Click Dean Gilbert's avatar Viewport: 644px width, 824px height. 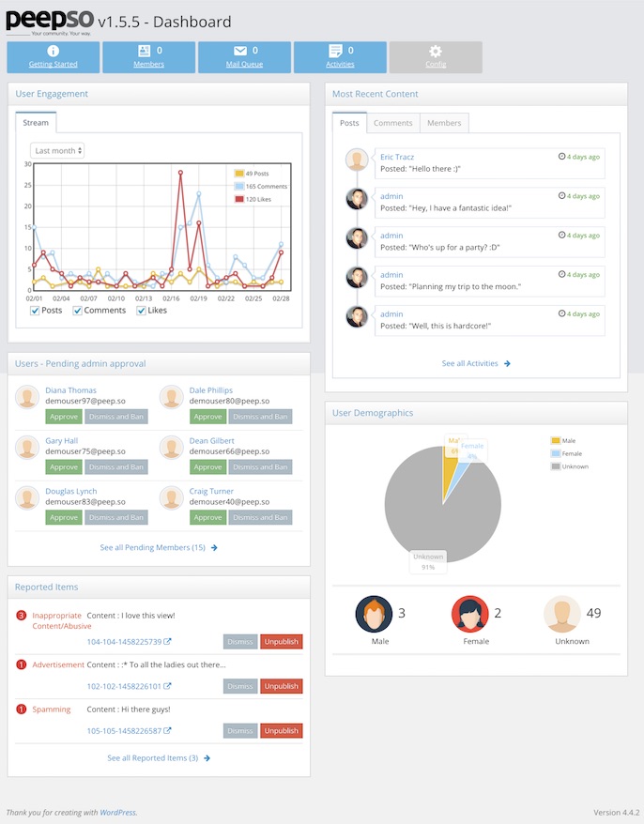pyautogui.click(x=172, y=448)
